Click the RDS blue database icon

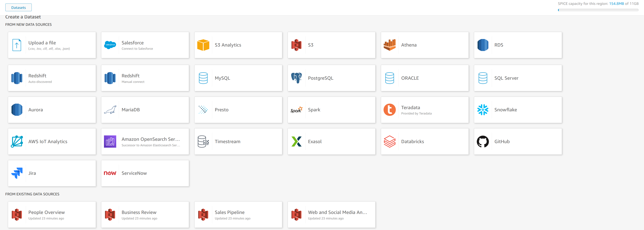(x=483, y=45)
